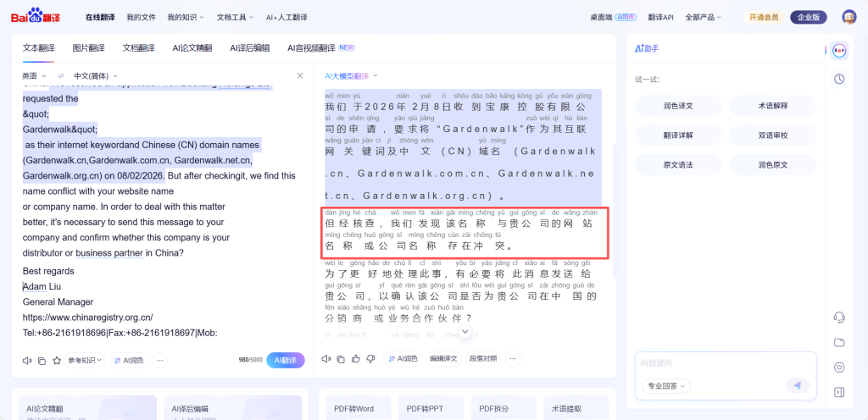Open 参考知识 dropdown
868x420 pixels.
[x=85, y=361]
